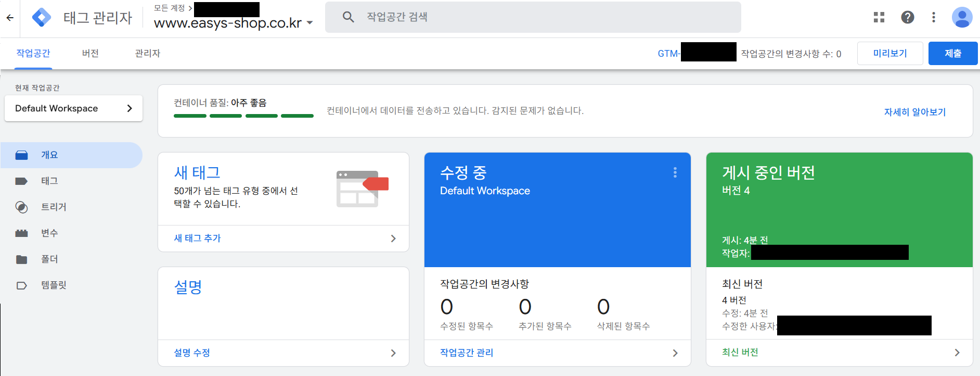980x376 pixels.
Task: Click the 미리보기 preview button
Action: point(889,54)
